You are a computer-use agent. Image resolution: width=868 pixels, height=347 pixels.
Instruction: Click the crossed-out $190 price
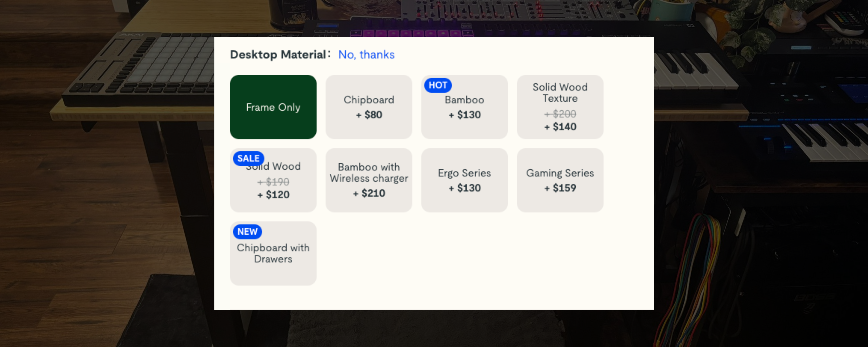[273, 182]
